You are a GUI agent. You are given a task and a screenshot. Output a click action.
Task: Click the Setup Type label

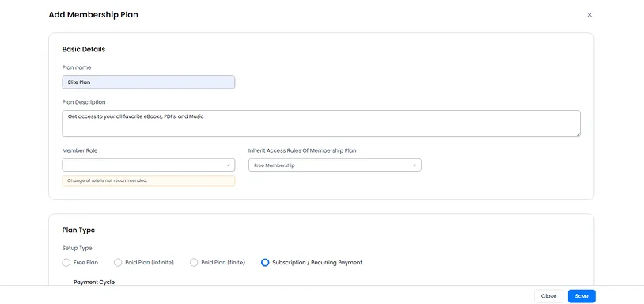click(x=78, y=248)
